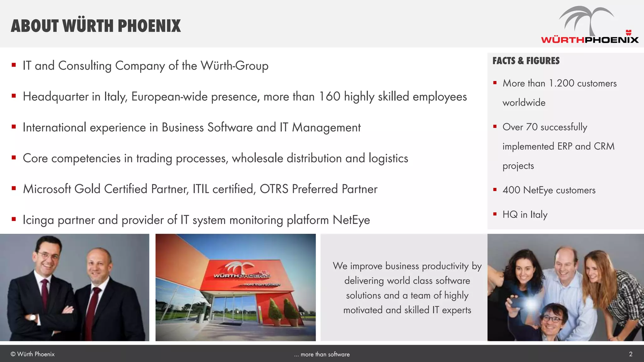Click the small red Würth emblem

pyautogui.click(x=628, y=32)
